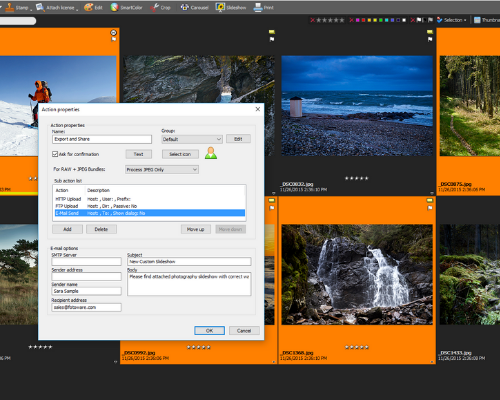
Task: Select the HTTP Upload sub action row
Action: pyautogui.click(x=149, y=199)
